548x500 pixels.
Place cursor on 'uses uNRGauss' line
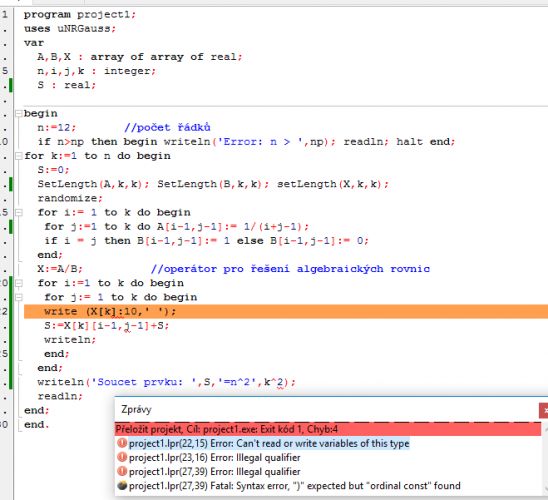coord(70,29)
